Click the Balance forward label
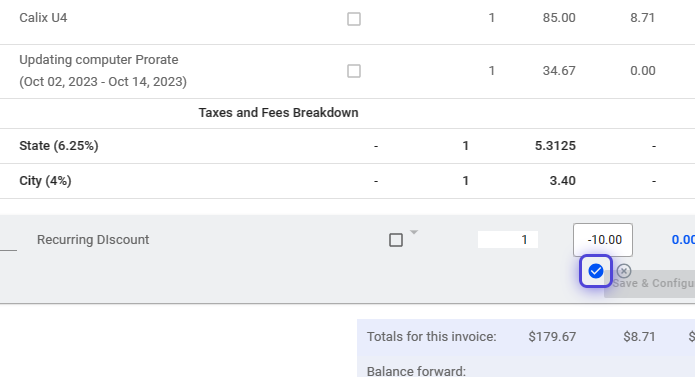The image size is (695, 377). tap(417, 371)
